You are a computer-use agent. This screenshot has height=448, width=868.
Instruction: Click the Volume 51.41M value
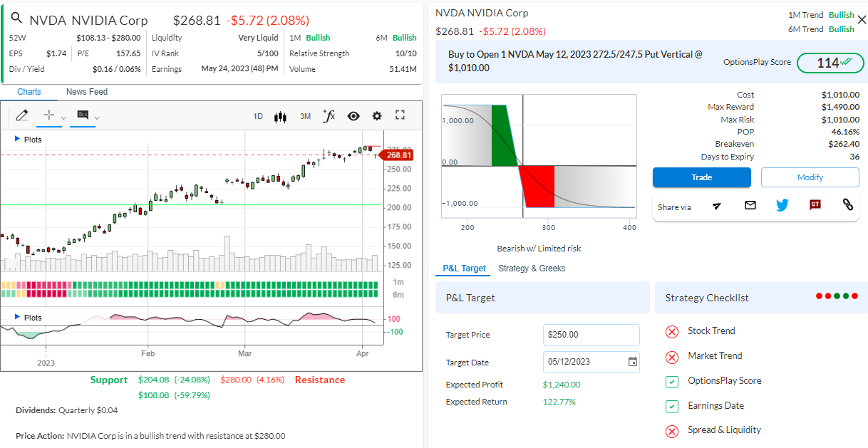point(403,69)
